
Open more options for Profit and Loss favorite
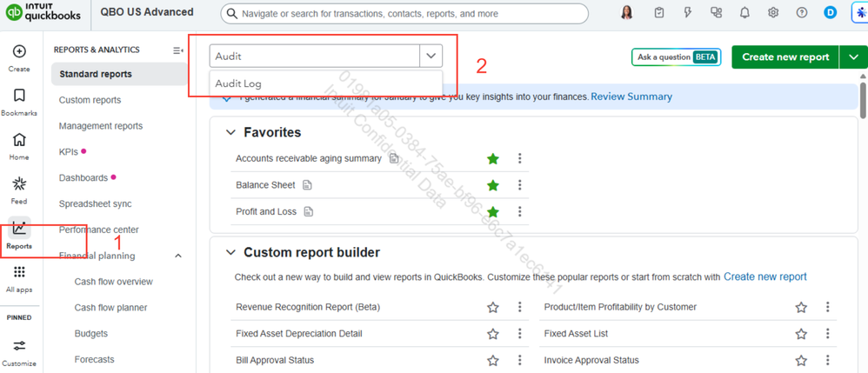519,212
